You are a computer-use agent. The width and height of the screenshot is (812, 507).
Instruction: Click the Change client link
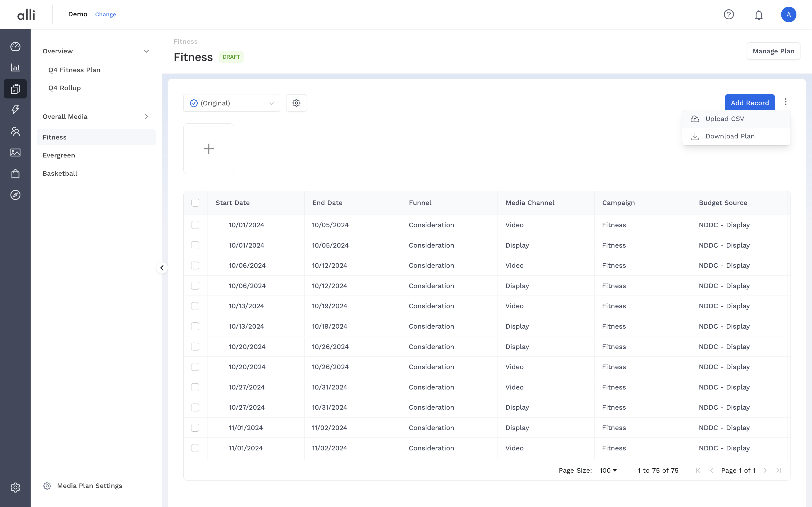click(x=105, y=14)
